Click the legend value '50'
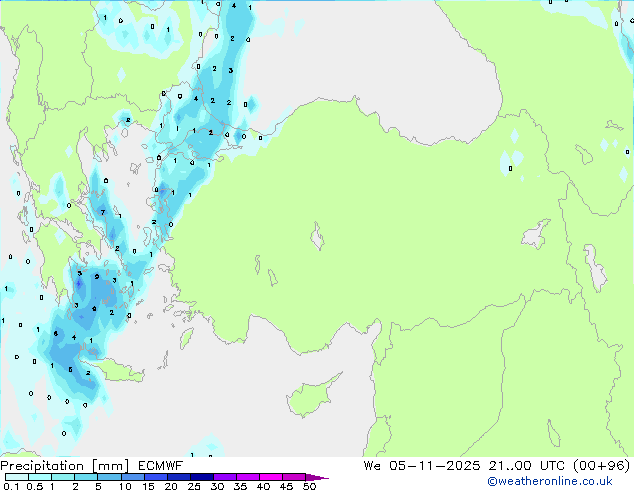 click(310, 486)
